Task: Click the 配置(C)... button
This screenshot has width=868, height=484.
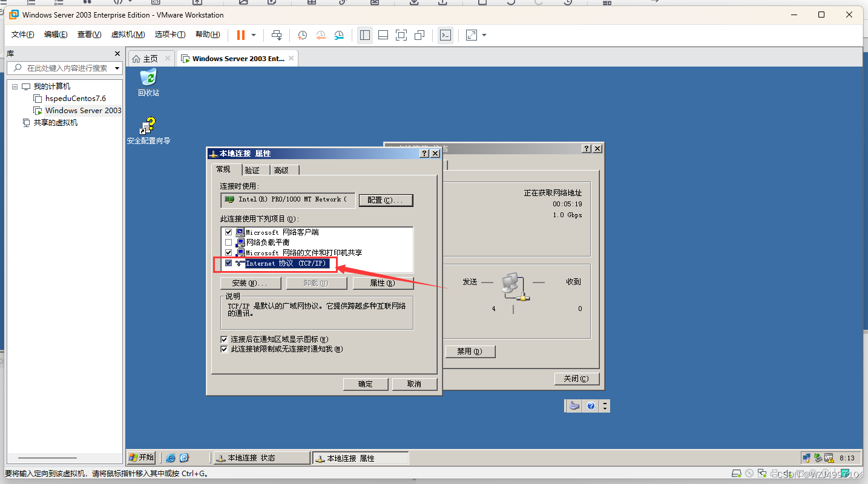Action: coord(386,200)
